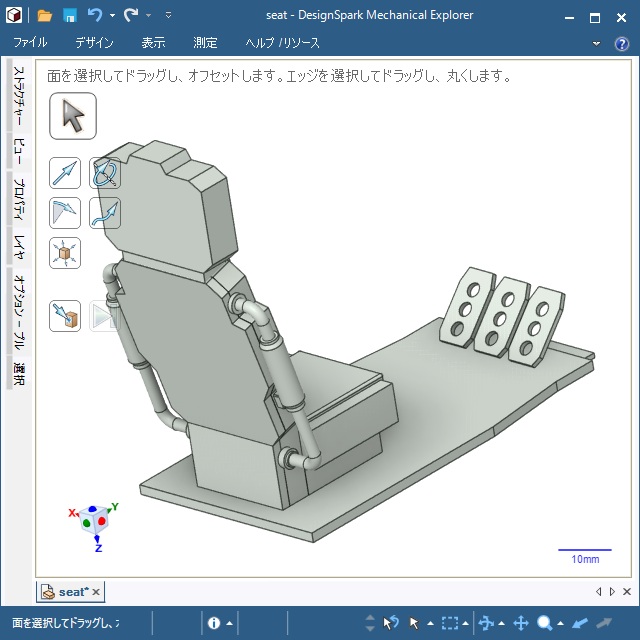
Task: Open the Undo history dropdown arrow
Action: [x=112, y=16]
